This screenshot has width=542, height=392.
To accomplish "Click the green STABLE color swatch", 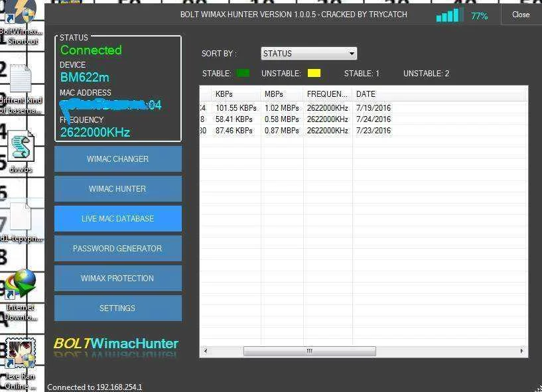I will click(x=243, y=73).
